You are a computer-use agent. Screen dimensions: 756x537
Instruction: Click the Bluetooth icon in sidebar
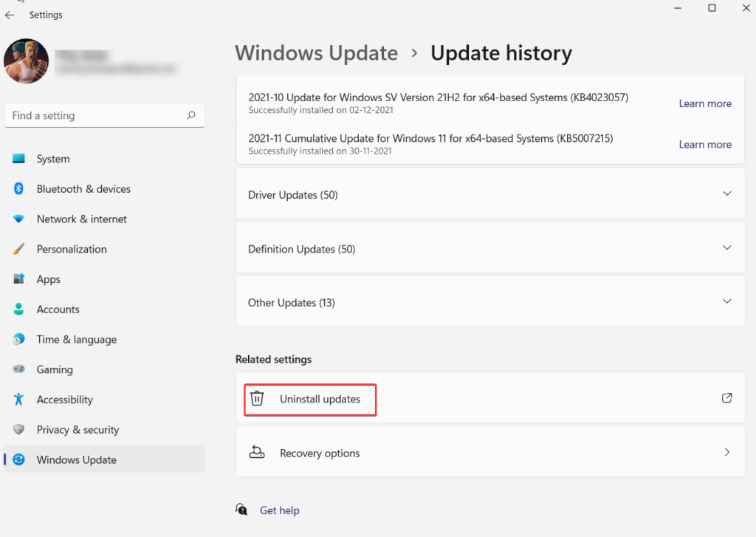[x=18, y=188]
